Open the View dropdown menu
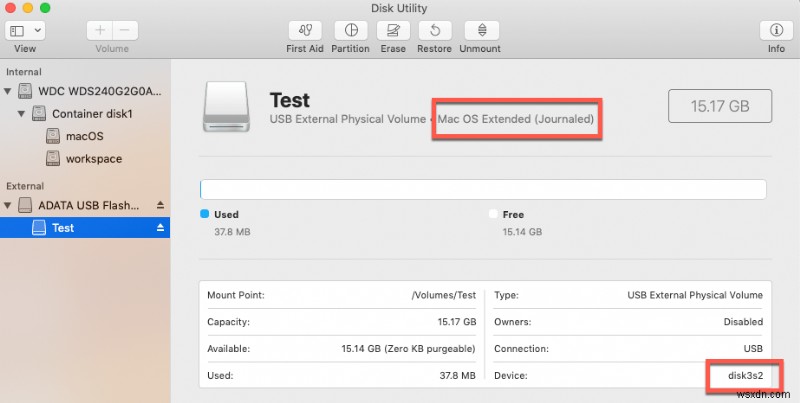Image resolution: width=800 pixels, height=403 pixels. pos(26,30)
